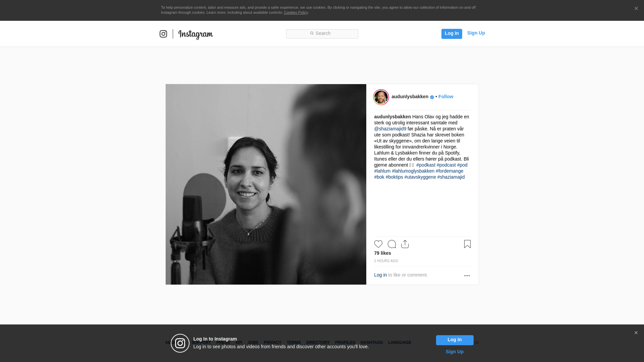Open the @shaziamajid9 mention link

tap(390, 129)
